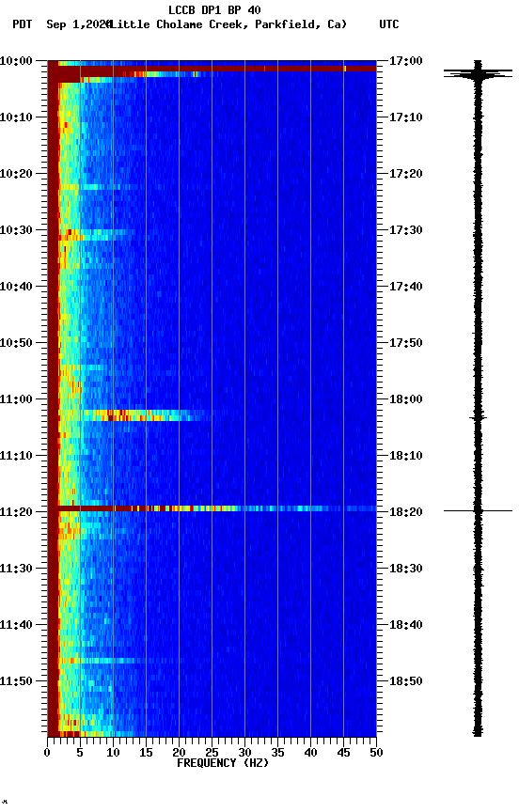This screenshot has height=812, width=519.
Task: Click the title text 'LCCB DP1 BP 40'
Action: tap(214, 9)
